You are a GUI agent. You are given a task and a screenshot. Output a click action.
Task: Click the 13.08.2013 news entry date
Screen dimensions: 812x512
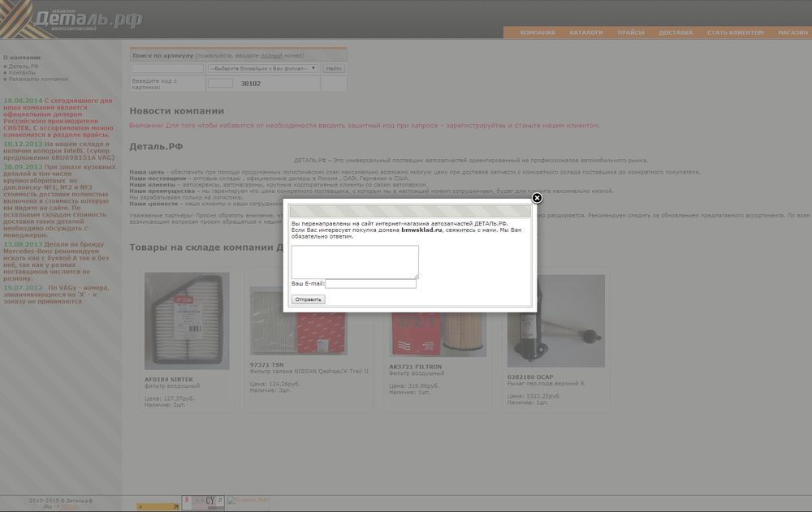[23, 244]
